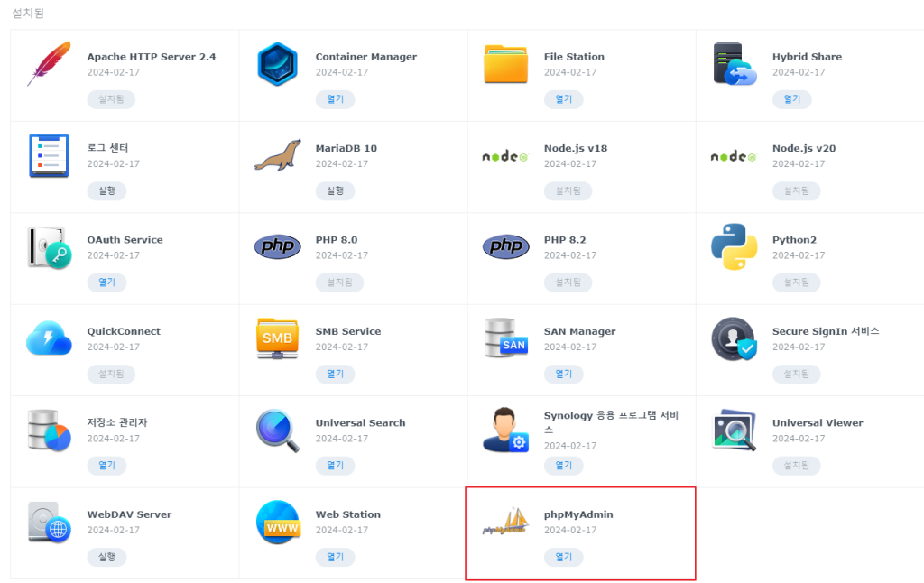Click the Universal Search magnifier icon
The height and width of the screenshot is (583, 924).
[278, 430]
